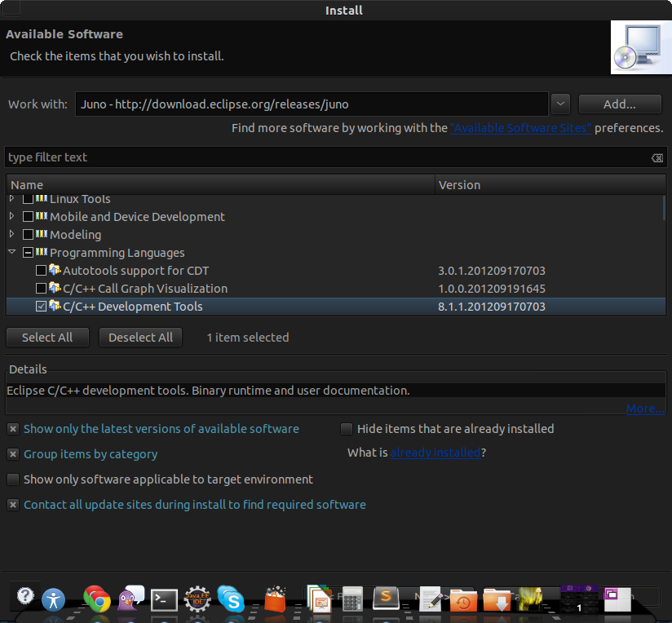Launch Sublime Text from the dock
This screenshot has height=623, width=672.
[x=384, y=599]
